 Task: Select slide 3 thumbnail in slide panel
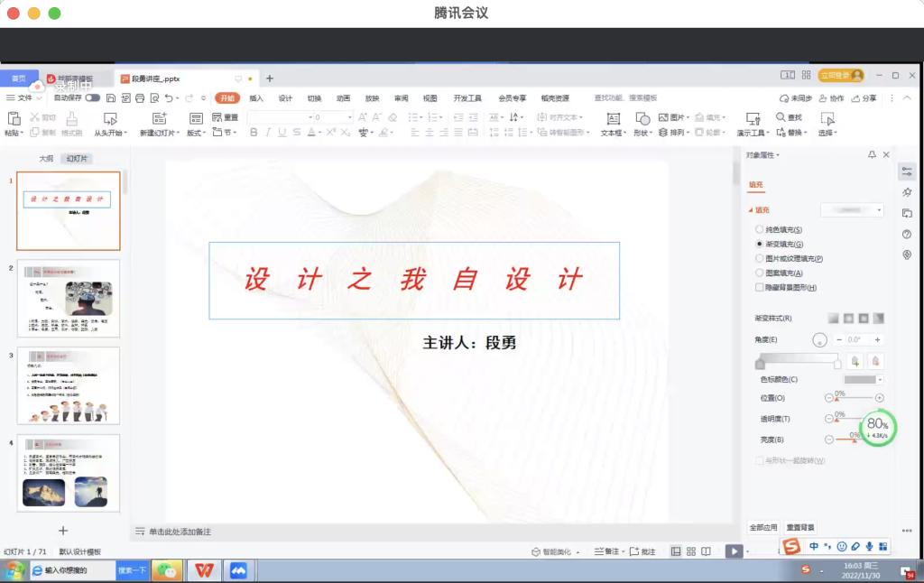[x=68, y=385]
